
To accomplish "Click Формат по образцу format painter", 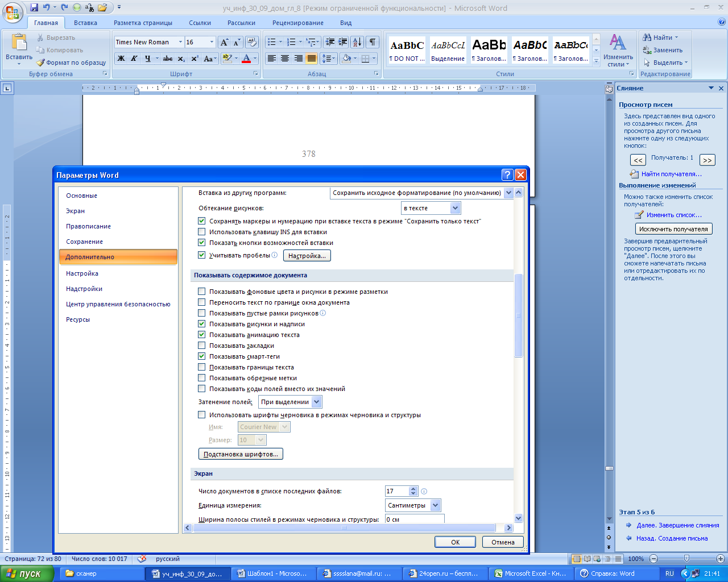I will 71,63.
